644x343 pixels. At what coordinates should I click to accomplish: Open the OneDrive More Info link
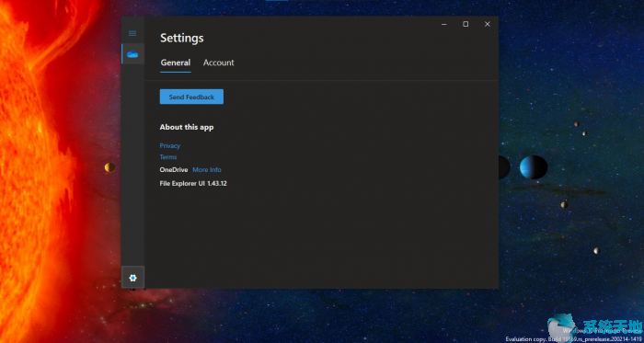(207, 170)
